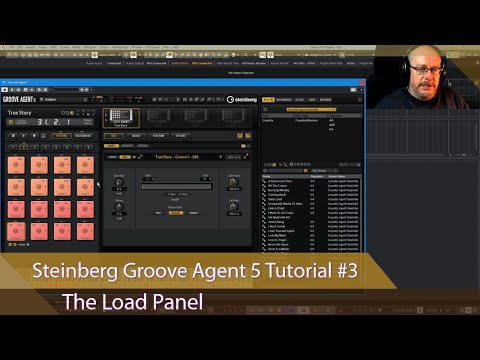
Task: Click the record button in Groove Agent transport
Action: point(34,136)
